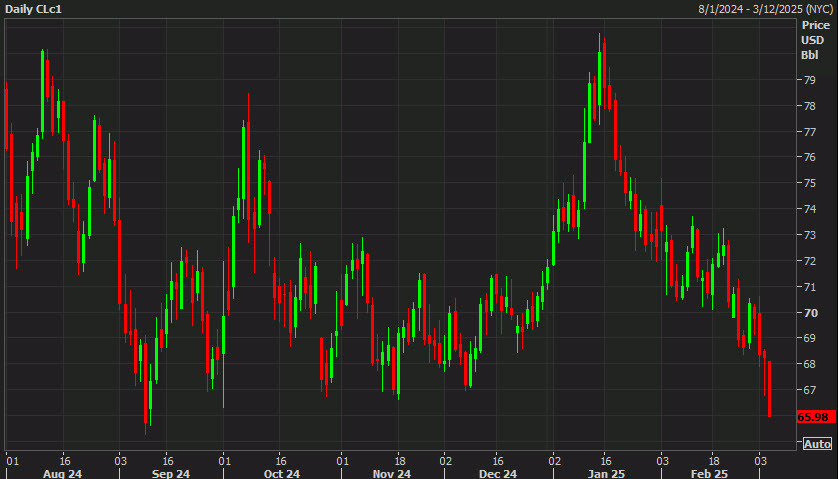Click the Sep 24 month label

(x=170, y=474)
